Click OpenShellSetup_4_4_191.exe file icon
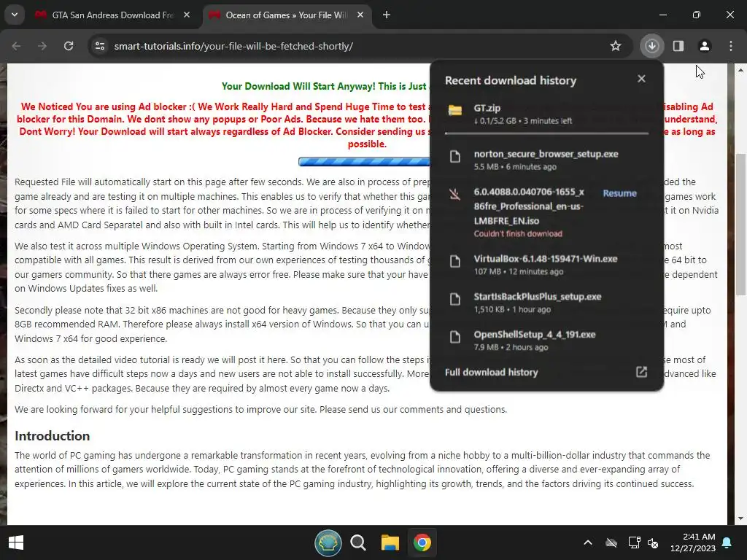747x560 pixels. click(x=455, y=337)
